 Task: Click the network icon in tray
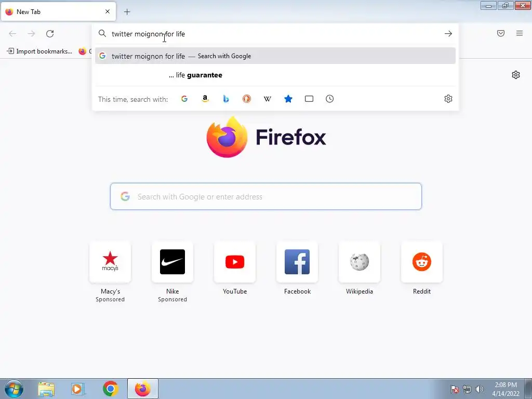(467, 389)
